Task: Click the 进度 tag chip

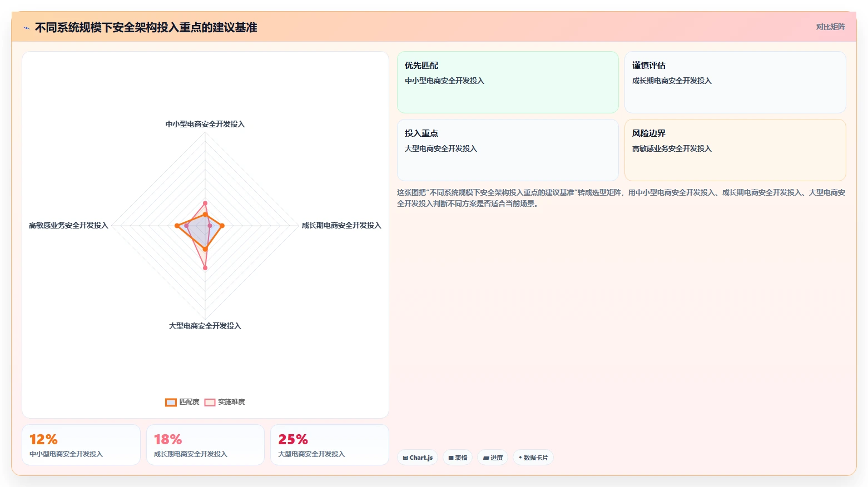Action: 493,458
